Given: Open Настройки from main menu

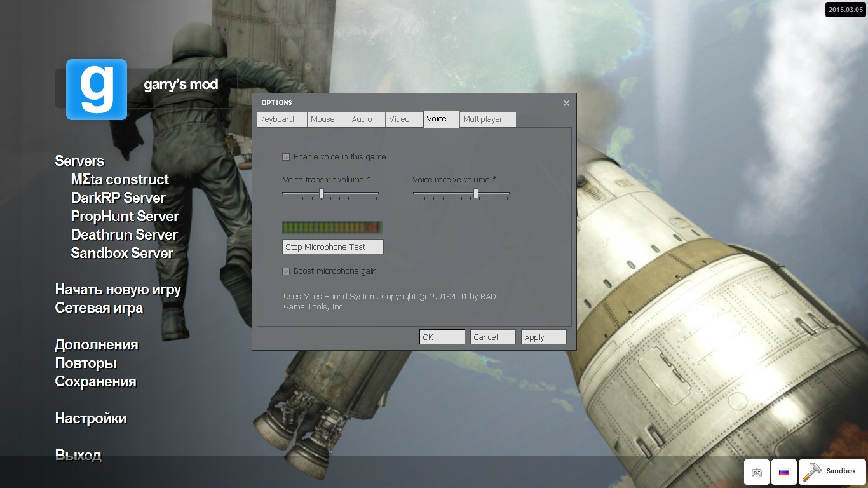Looking at the screenshot, I should 91,419.
